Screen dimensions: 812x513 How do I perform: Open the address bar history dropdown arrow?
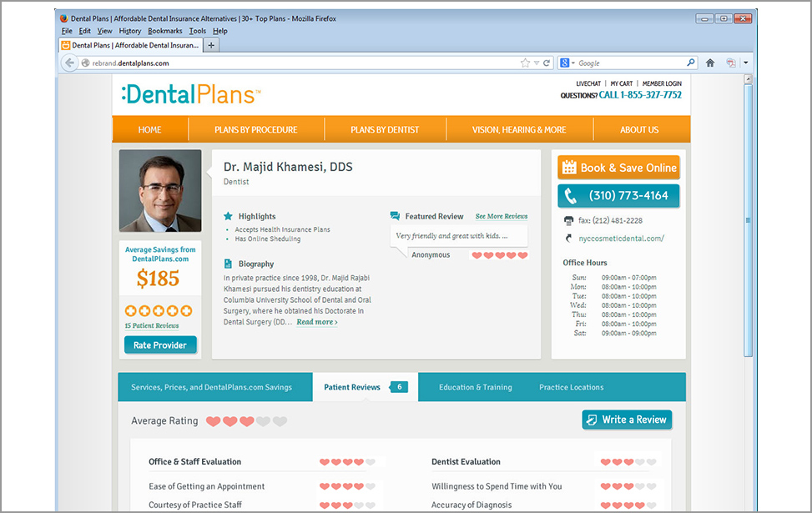click(537, 63)
